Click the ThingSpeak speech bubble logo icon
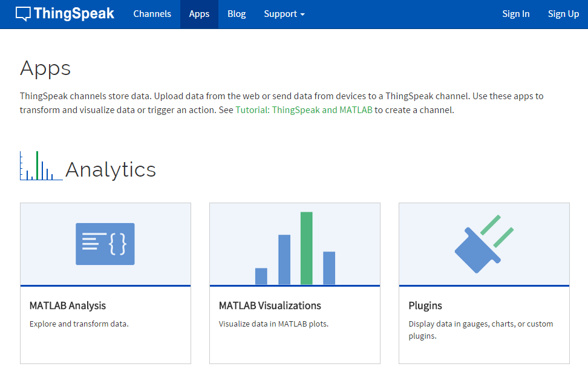Screen dimensions: 588x378 click(x=24, y=14)
